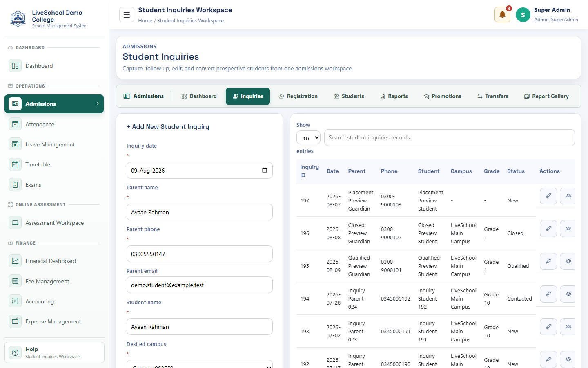This screenshot has height=368, width=588.
Task: Expand the Admissions sidebar chevron
Action: point(97,104)
